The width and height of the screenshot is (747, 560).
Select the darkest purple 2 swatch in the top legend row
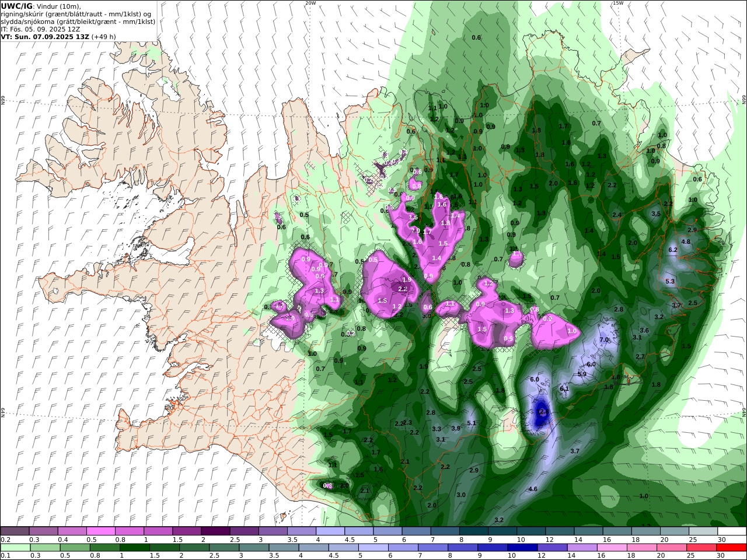pyautogui.click(x=215, y=531)
